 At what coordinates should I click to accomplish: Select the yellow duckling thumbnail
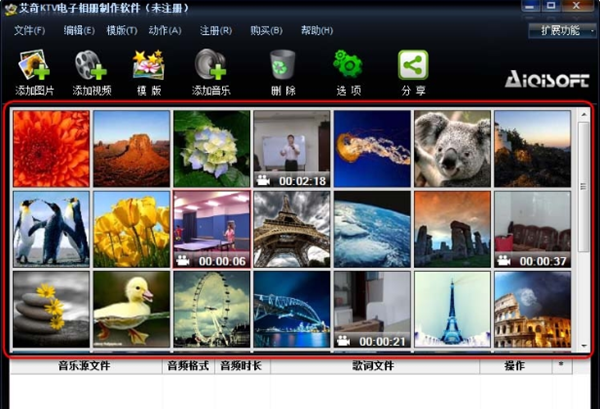click(132, 310)
